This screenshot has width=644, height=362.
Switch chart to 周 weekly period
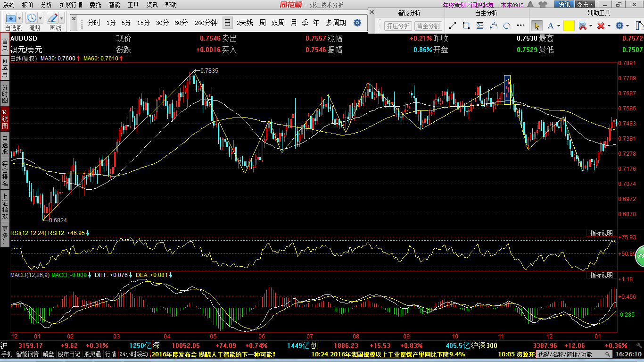(x=262, y=23)
